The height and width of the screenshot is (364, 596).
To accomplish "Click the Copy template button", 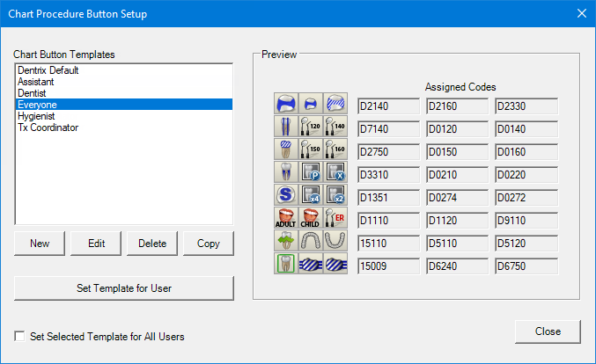I will (209, 244).
